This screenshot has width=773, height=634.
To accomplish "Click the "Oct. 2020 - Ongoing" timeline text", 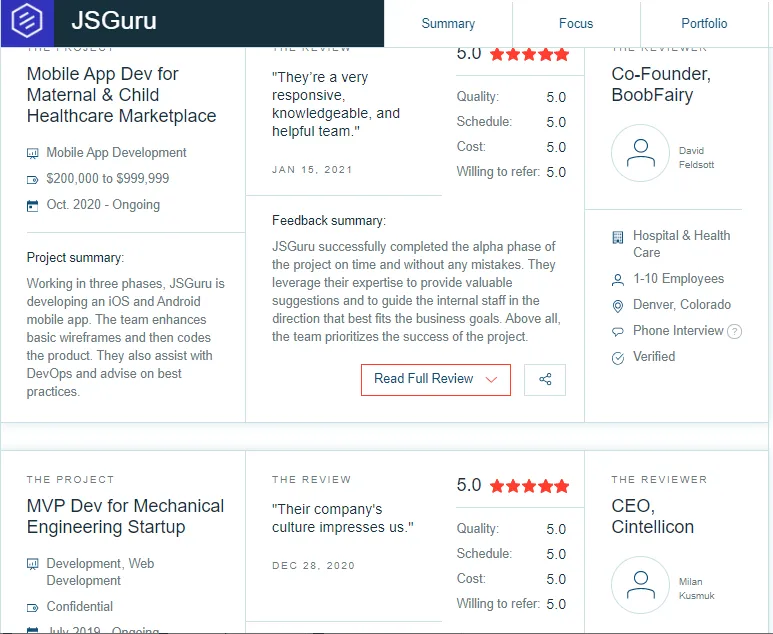I will [x=103, y=205].
